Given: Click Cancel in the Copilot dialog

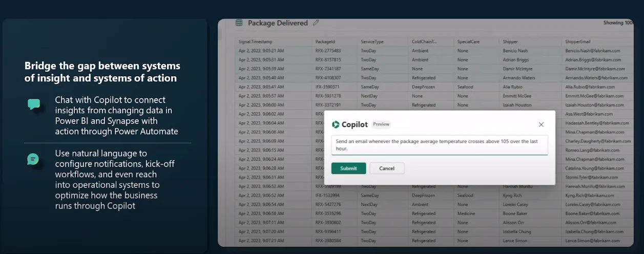Looking at the screenshot, I should 387,168.
